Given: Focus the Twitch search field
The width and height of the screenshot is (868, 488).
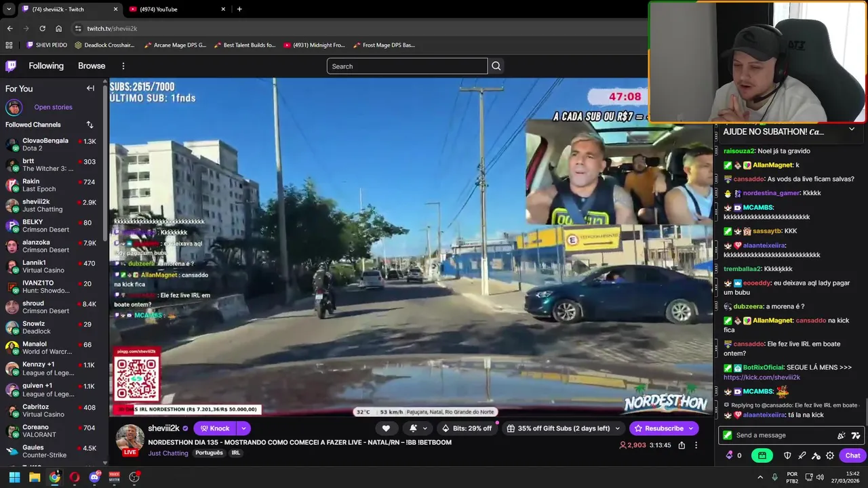Looking at the screenshot, I should (407, 66).
